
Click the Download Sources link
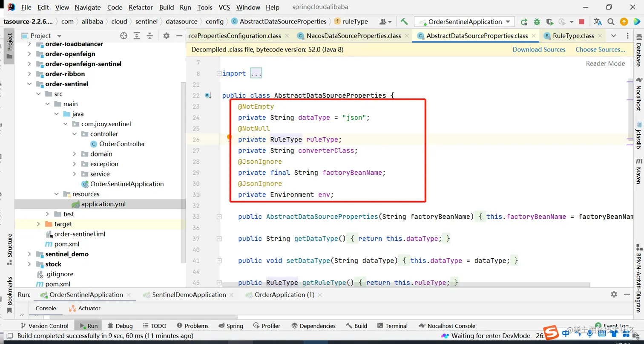[539, 49]
